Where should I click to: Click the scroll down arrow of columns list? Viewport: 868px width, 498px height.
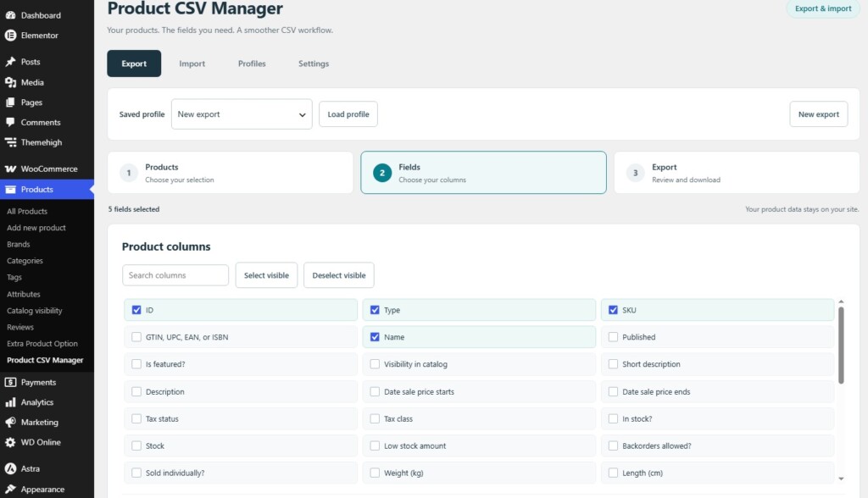(841, 479)
